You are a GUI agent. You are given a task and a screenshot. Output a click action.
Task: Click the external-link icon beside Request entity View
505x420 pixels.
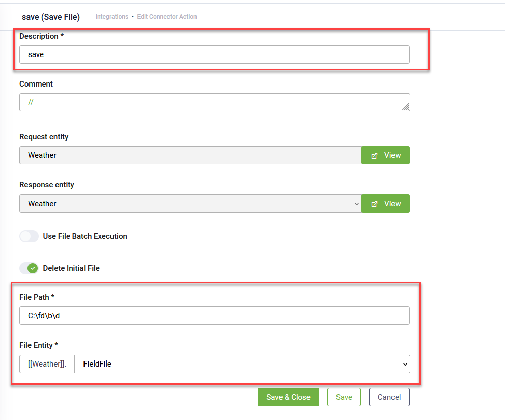(x=374, y=156)
